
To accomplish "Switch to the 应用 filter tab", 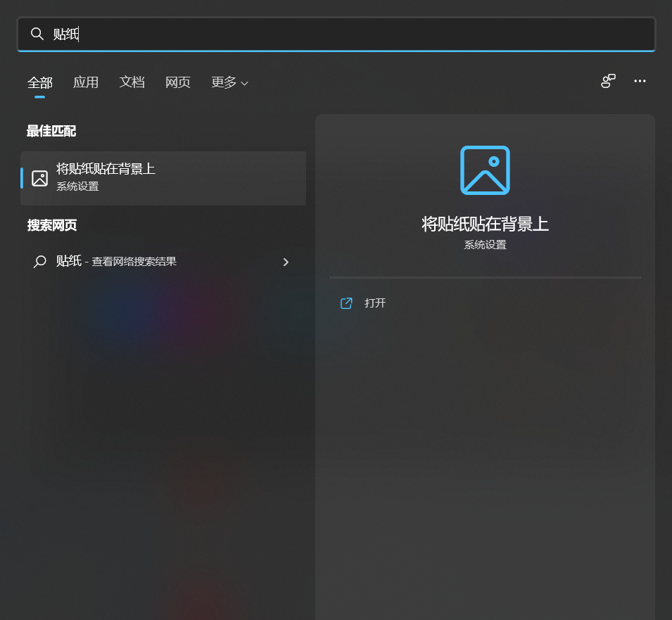I will point(86,82).
